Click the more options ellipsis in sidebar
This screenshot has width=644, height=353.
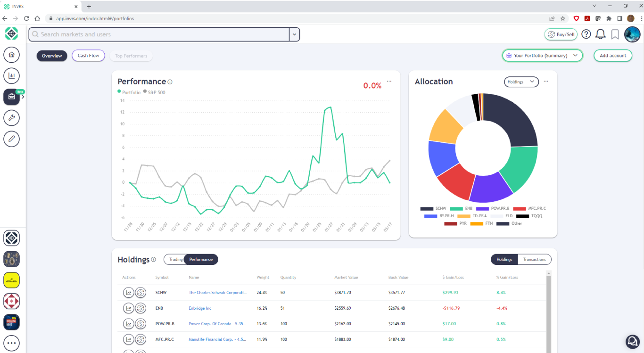pos(11,344)
